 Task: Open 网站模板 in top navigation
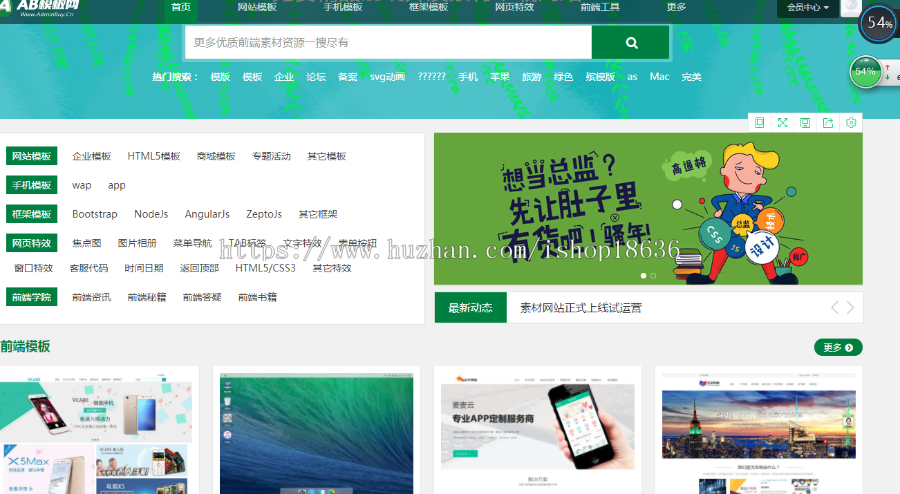coord(257,7)
